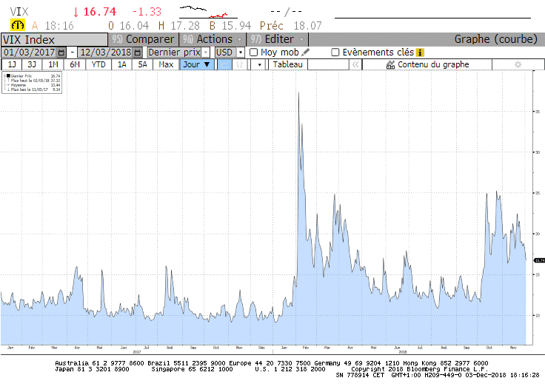Open the Editer menu dropdown

[x=278, y=39]
